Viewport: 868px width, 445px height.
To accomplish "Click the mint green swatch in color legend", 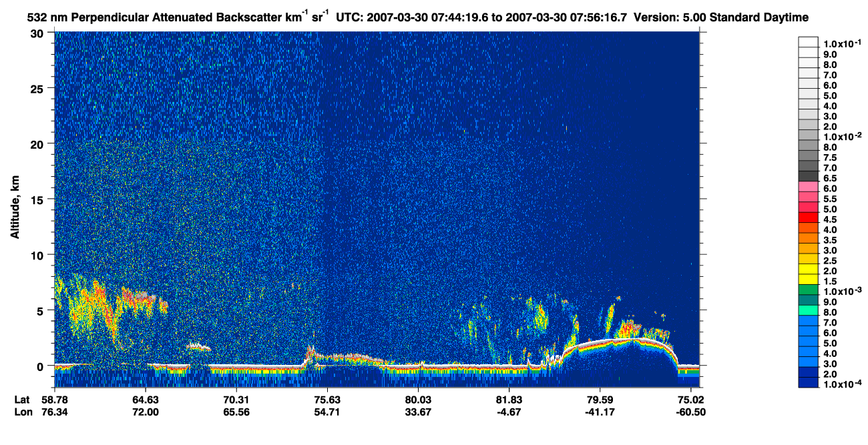I will point(808,311).
